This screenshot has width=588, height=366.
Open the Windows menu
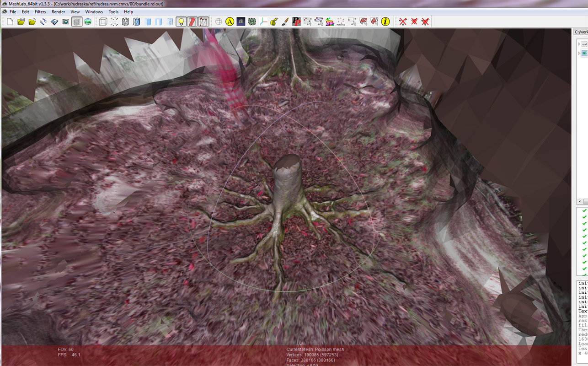[x=94, y=11]
